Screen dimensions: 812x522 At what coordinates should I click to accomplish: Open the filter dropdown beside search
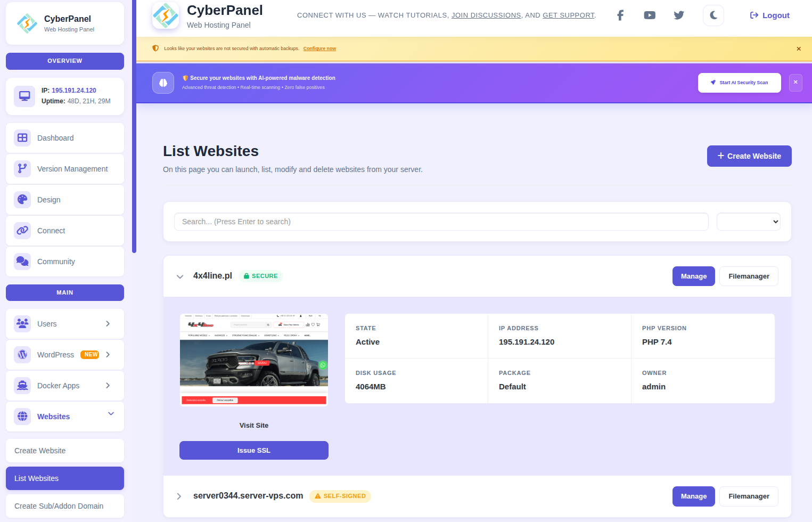click(749, 222)
